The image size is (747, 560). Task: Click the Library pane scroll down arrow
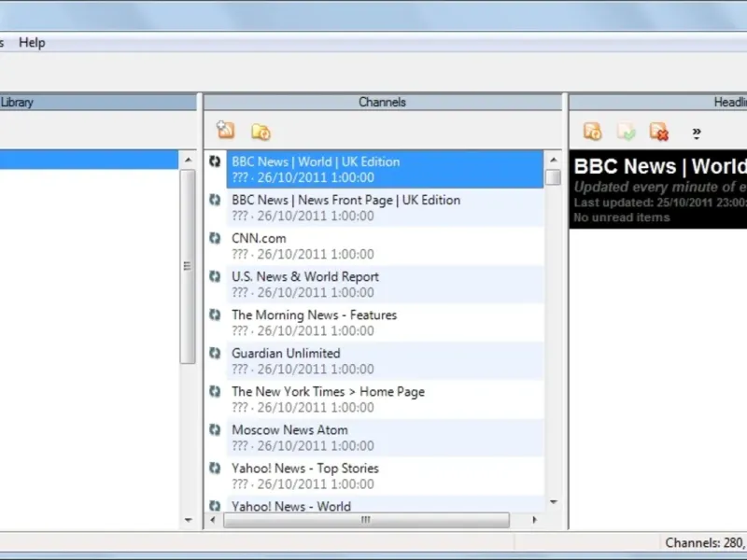tap(188, 520)
